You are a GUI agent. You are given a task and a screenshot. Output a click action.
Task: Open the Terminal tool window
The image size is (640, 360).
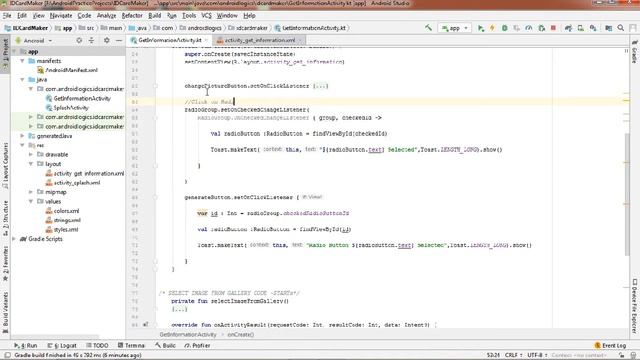coord(131,345)
